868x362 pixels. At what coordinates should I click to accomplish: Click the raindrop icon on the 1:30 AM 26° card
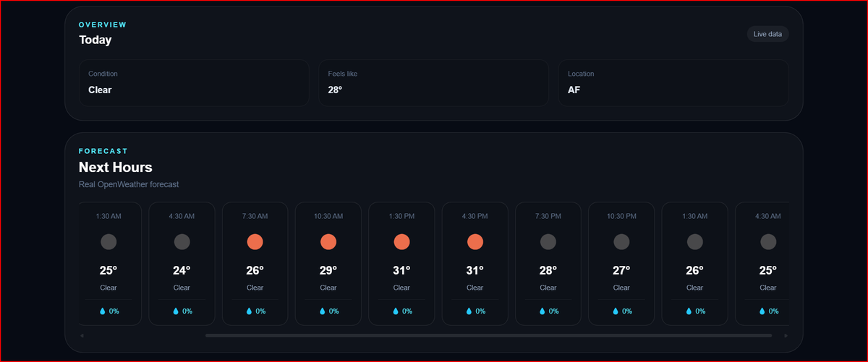coord(689,311)
